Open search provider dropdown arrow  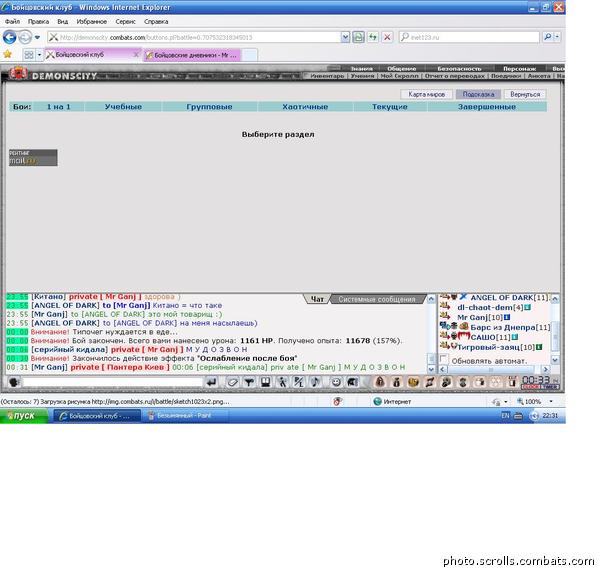557,37
